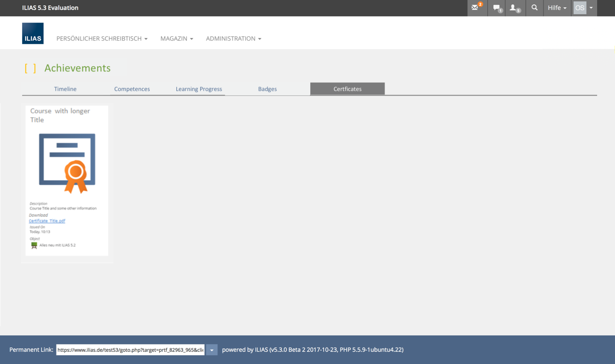Click 'Alles neu mit ILIAS 5.2' object
This screenshot has height=364, width=615.
pos(57,245)
